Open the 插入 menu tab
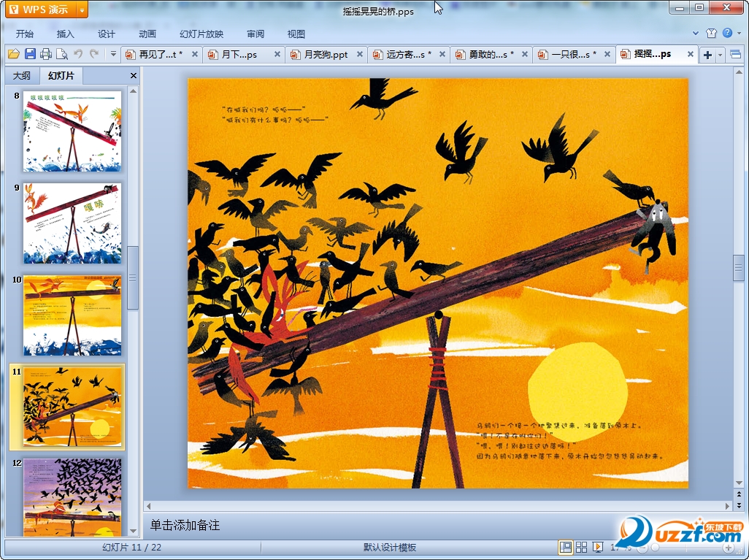Screen dimensions: 749x560 click(65, 34)
